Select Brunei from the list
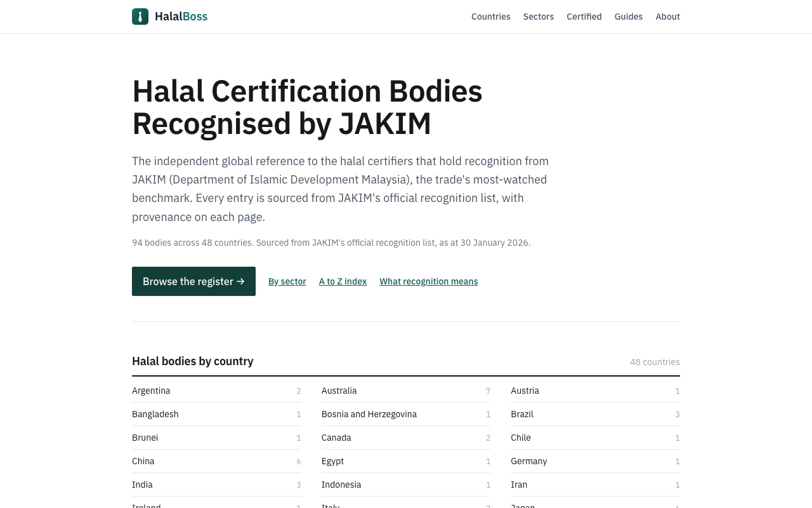812x508 pixels. (216, 438)
